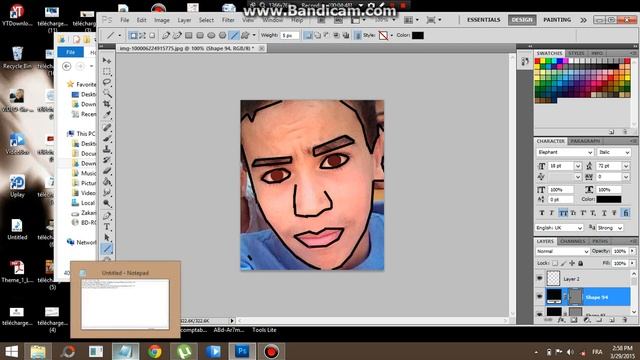Open the font style dropdown (Italic)

pos(614,152)
